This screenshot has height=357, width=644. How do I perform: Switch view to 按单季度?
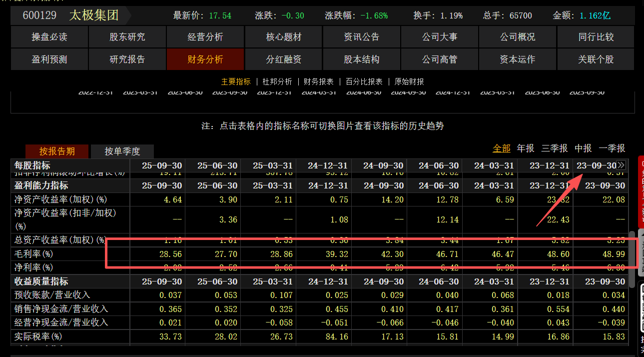click(x=122, y=151)
